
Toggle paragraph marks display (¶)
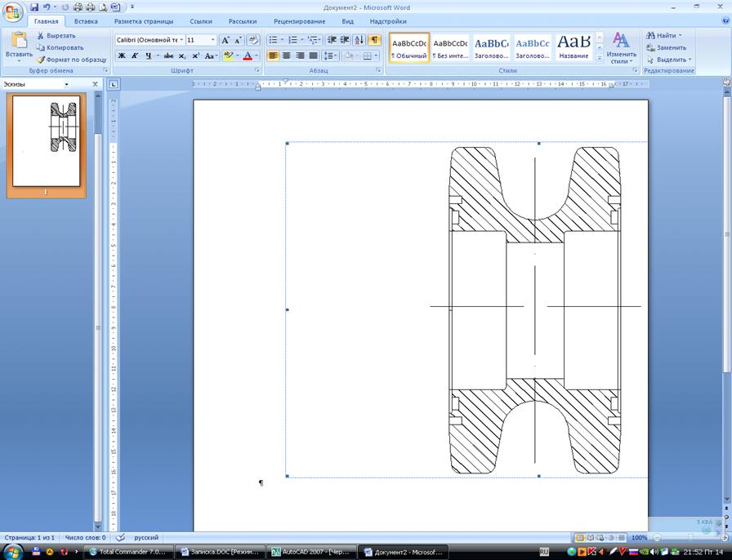[x=374, y=40]
